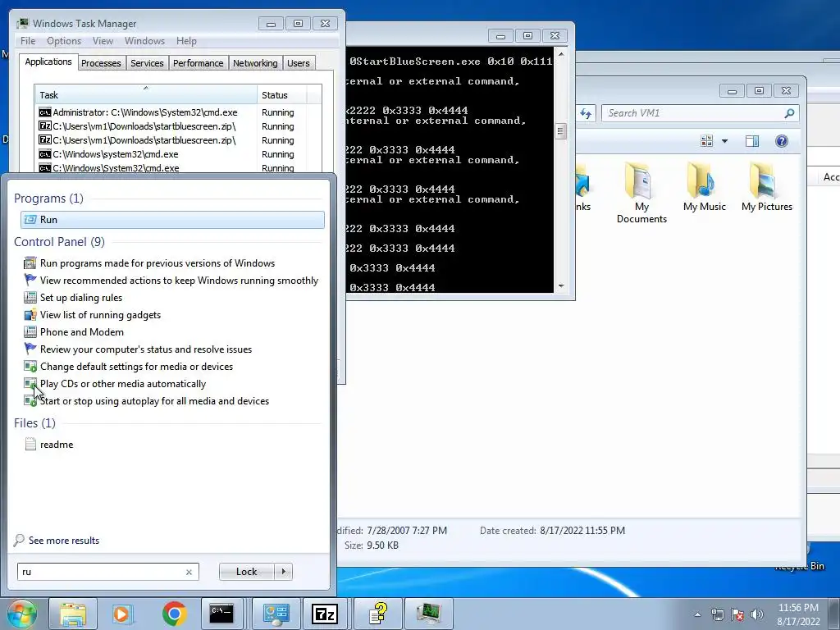
Task: Select the first startbluescreen.zip task row
Action: click(x=178, y=126)
